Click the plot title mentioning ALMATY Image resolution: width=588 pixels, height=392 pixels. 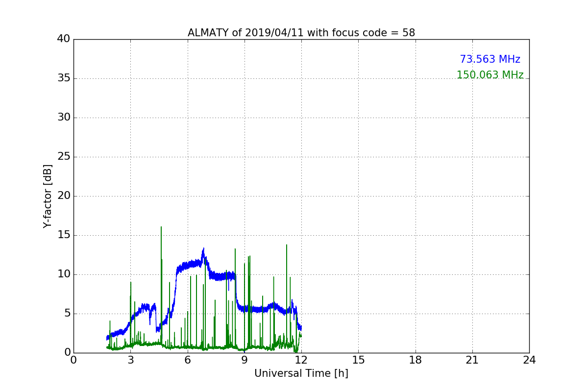[301, 33]
